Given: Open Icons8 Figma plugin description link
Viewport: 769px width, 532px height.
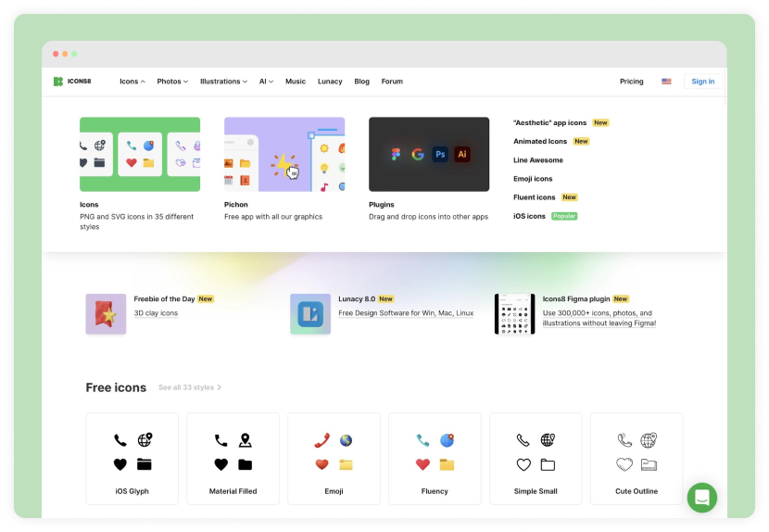Looking at the screenshot, I should coord(599,318).
